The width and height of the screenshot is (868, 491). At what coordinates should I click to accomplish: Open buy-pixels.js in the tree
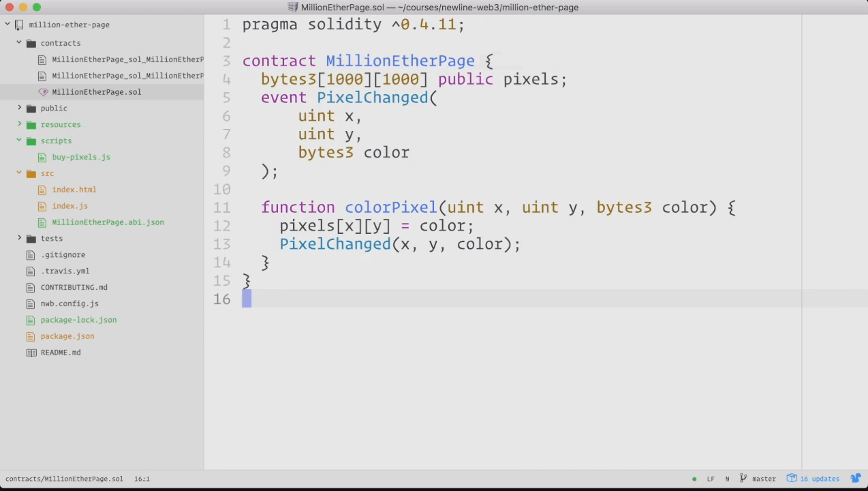[80, 157]
